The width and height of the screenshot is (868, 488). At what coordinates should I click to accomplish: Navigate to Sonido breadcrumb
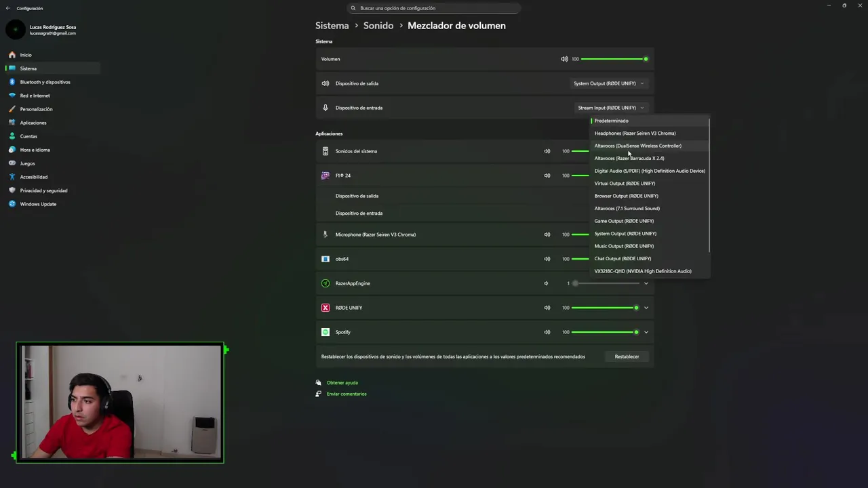click(x=378, y=26)
